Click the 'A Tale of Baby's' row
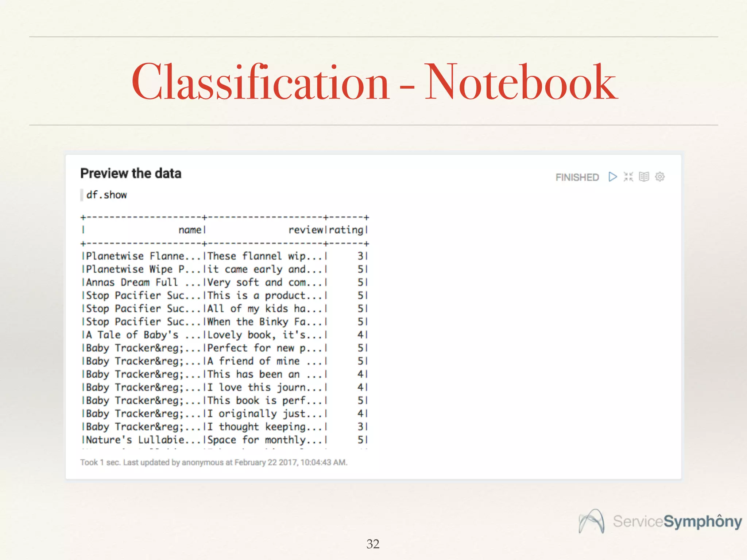This screenshot has width=747, height=560. (133, 335)
